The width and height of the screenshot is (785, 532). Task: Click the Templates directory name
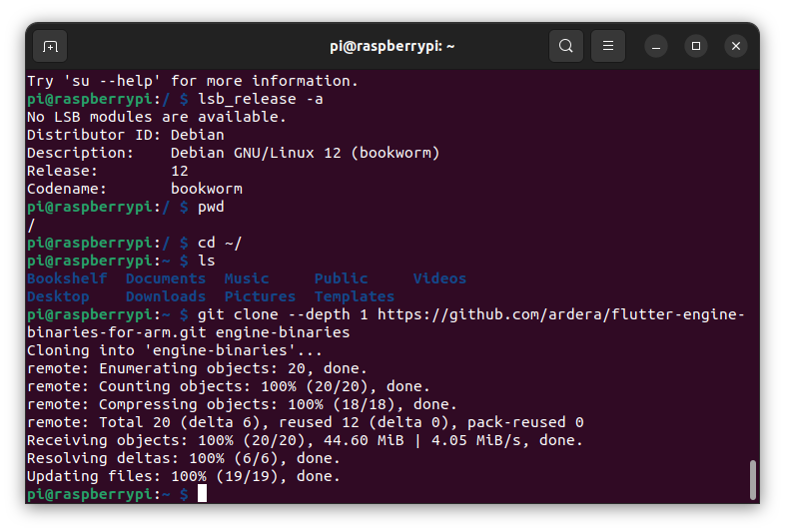click(x=355, y=296)
